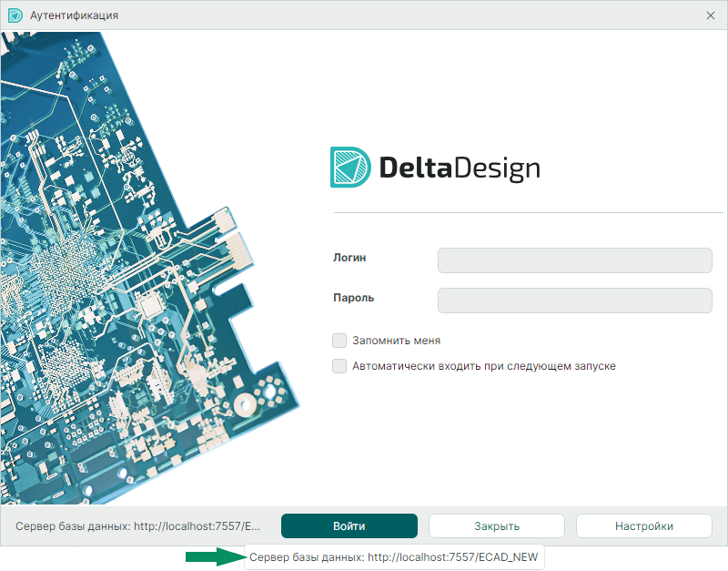
Task: Click the Автоматически входить при следующем запуске label
Action: (484, 366)
